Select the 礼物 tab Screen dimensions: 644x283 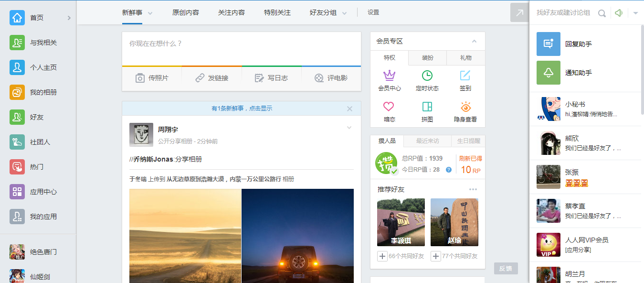(x=466, y=58)
